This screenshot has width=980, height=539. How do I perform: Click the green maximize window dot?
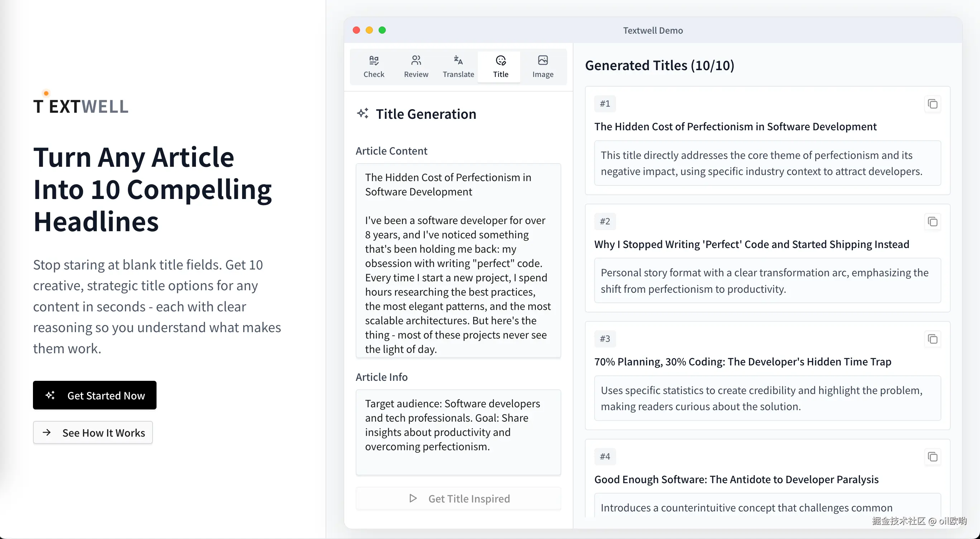(x=382, y=30)
